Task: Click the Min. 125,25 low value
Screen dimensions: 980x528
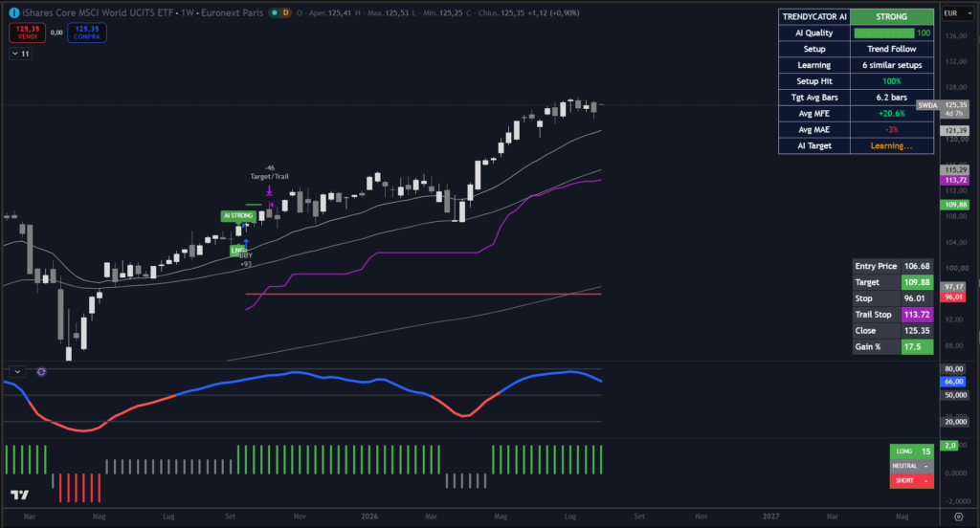Action: pyautogui.click(x=442, y=12)
